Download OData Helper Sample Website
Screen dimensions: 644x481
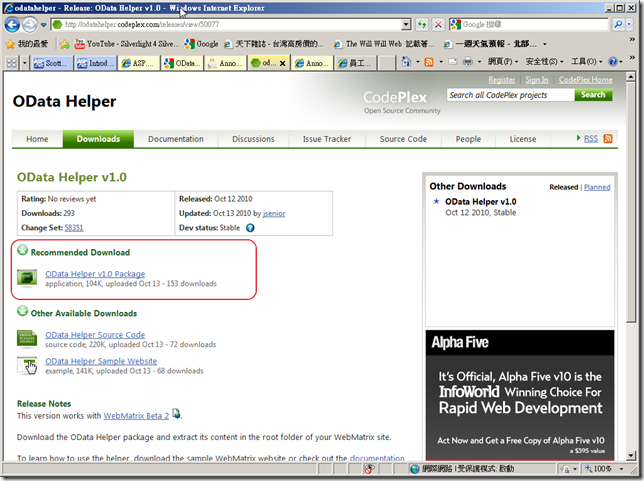pyautogui.click(x=101, y=361)
